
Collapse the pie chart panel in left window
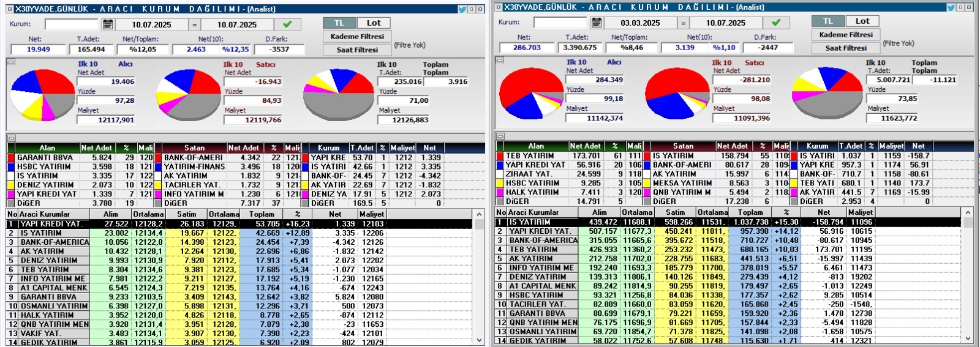coord(10,61)
